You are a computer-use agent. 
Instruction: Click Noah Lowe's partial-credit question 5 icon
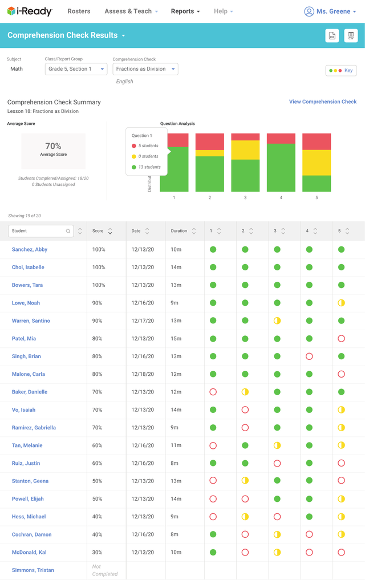[342, 303]
